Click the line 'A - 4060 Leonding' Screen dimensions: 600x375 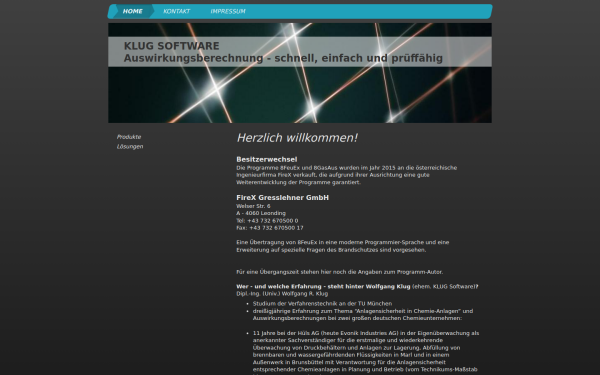tap(261, 213)
